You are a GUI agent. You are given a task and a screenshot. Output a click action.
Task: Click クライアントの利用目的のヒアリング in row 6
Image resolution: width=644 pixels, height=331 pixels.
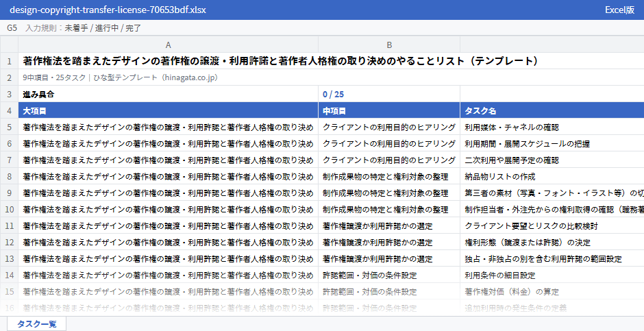tap(389, 144)
